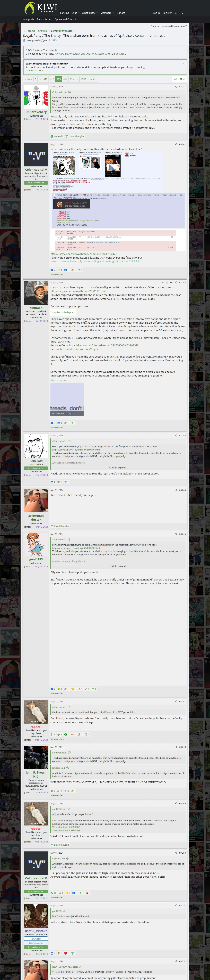Click arrow beside 'John R. Brown M.D. said'
The image size is (210, 980).
click(80, 966)
